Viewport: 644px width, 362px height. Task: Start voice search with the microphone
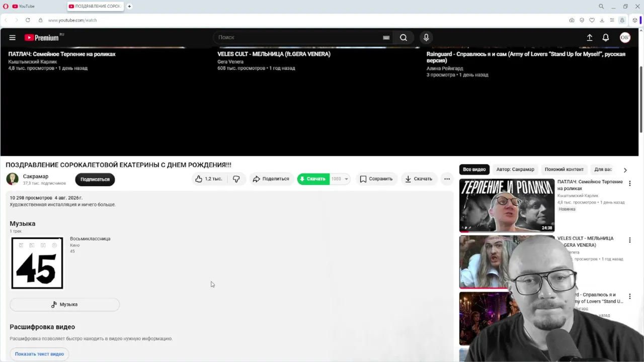[426, 37]
